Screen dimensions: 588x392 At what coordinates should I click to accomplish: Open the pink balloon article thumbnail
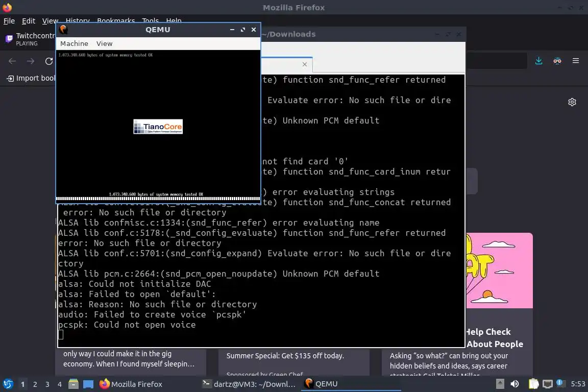499,271
